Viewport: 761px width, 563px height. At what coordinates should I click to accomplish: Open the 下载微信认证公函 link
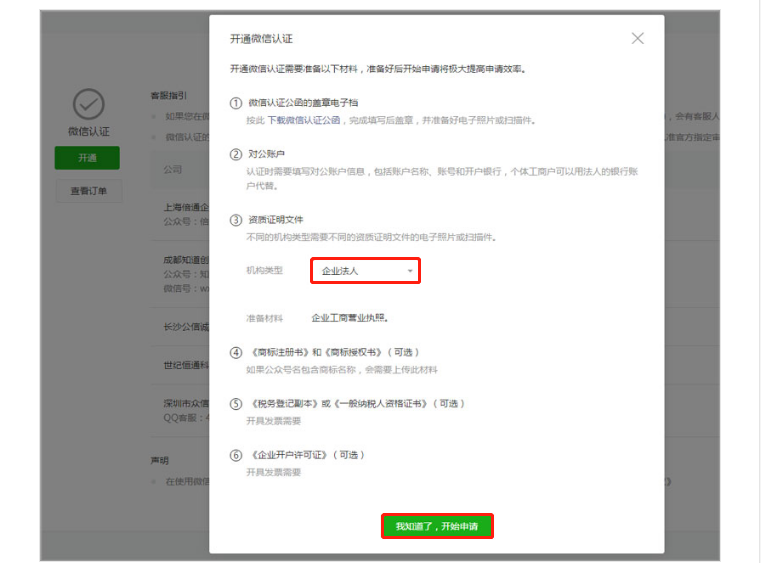pyautogui.click(x=304, y=120)
